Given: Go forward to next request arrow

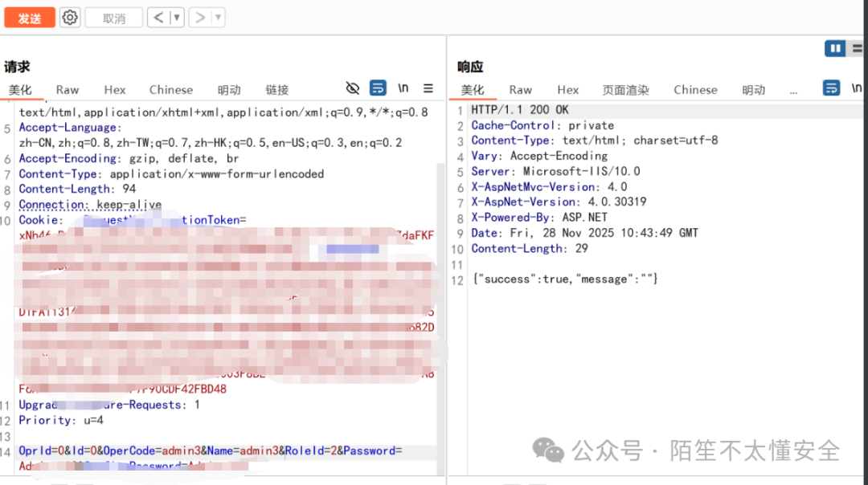Looking at the screenshot, I should coord(200,18).
